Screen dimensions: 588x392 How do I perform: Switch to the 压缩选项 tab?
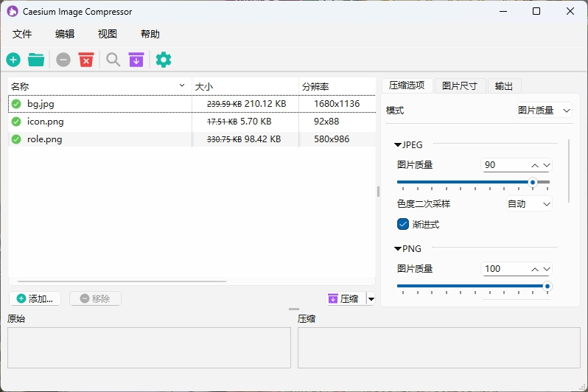tap(407, 85)
